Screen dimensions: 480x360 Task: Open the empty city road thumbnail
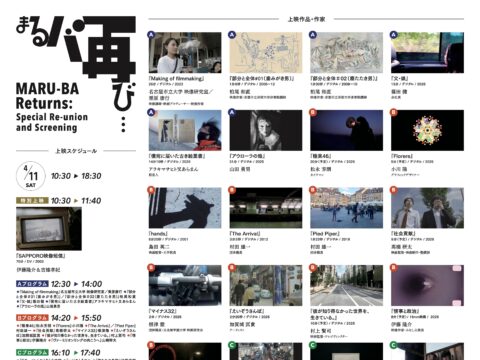347,286
